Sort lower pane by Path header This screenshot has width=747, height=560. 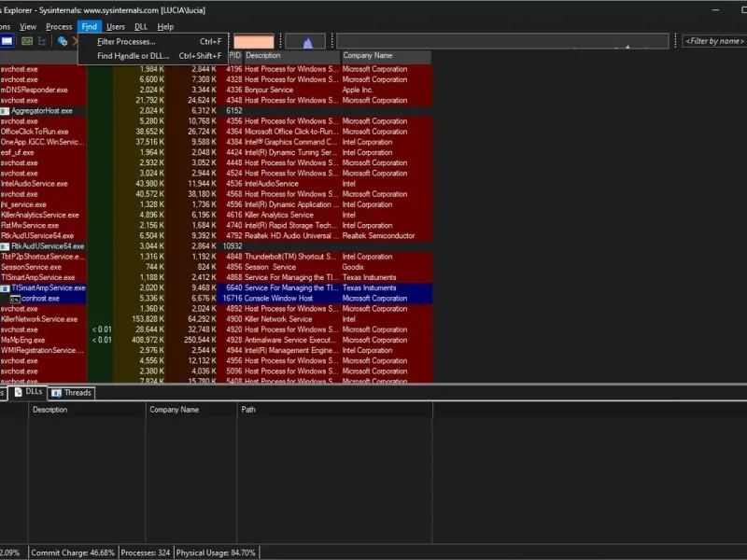click(x=335, y=410)
